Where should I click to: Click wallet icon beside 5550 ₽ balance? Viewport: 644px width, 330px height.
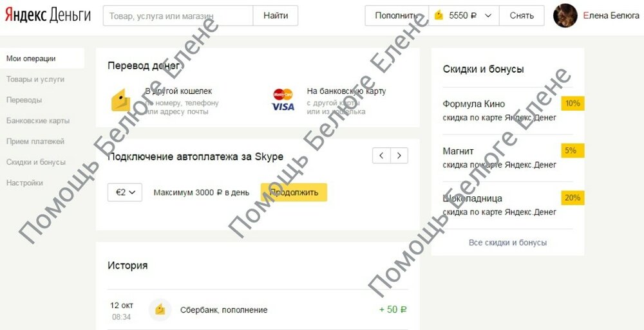tap(439, 15)
